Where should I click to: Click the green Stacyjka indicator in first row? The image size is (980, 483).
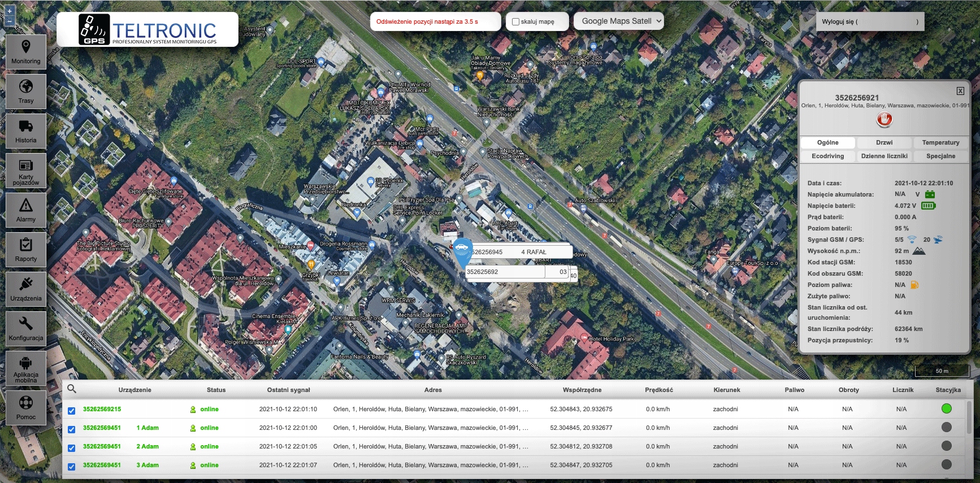click(x=947, y=408)
